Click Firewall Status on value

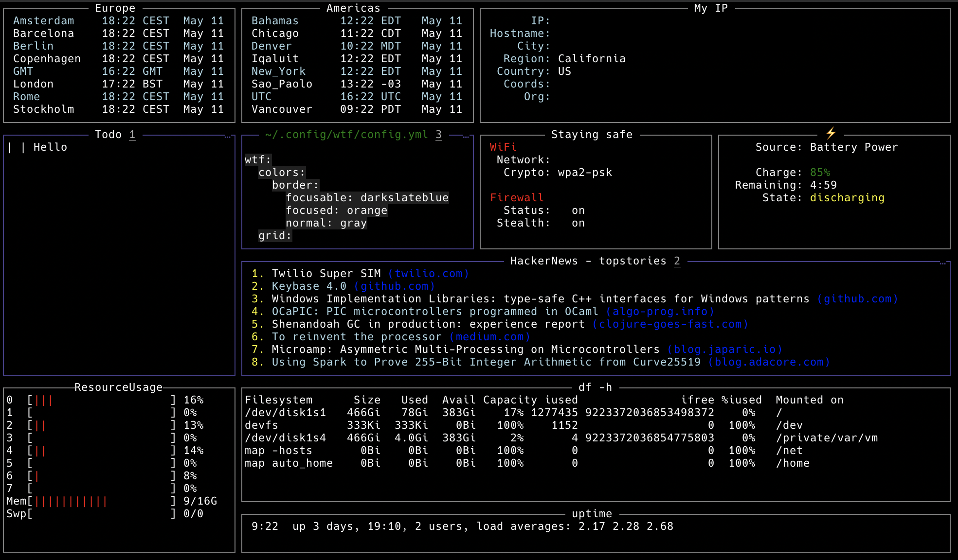tap(578, 210)
